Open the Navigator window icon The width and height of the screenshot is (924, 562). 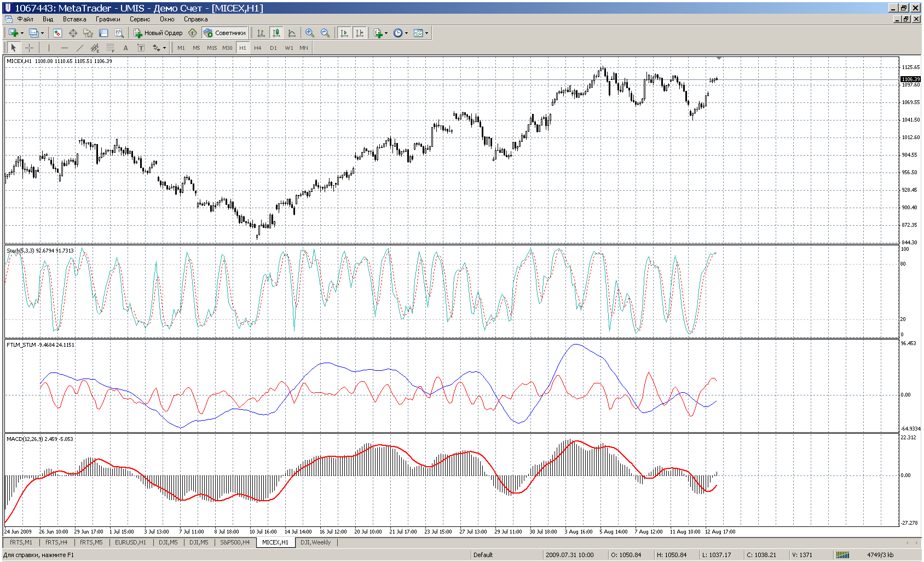pos(88,33)
